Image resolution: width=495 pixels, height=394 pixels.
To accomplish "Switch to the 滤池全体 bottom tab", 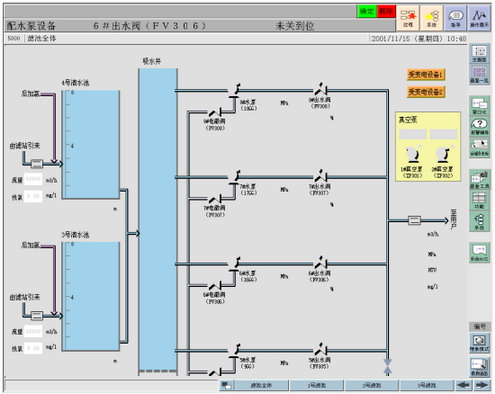I will (261, 385).
